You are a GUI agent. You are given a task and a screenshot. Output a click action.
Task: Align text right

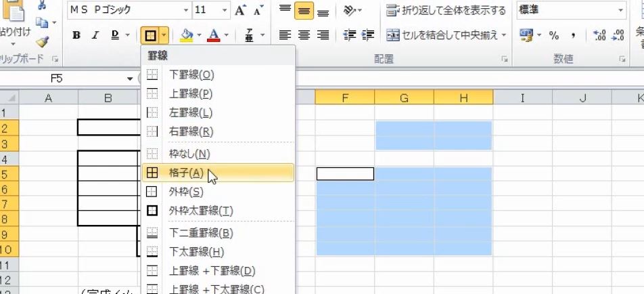(x=323, y=35)
